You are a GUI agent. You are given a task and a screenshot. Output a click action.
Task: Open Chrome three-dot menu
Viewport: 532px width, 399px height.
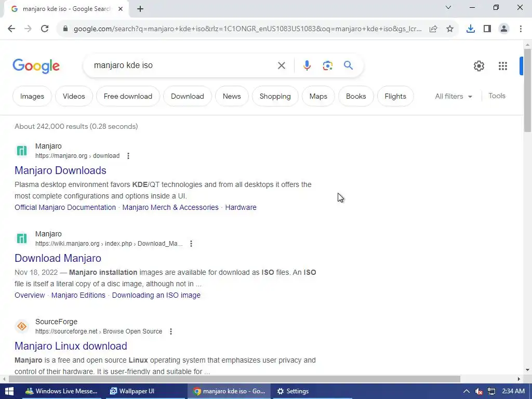(521, 29)
